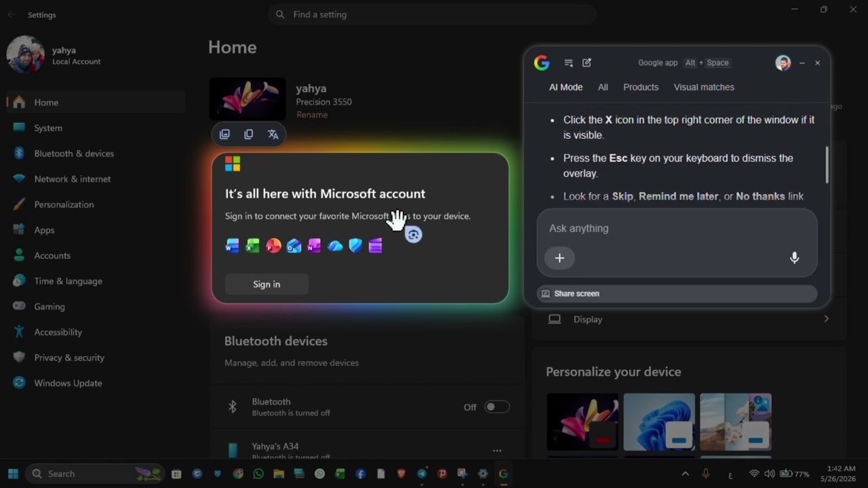Image resolution: width=868 pixels, height=488 pixels.
Task: Click the Share screen button
Action: pyautogui.click(x=677, y=293)
